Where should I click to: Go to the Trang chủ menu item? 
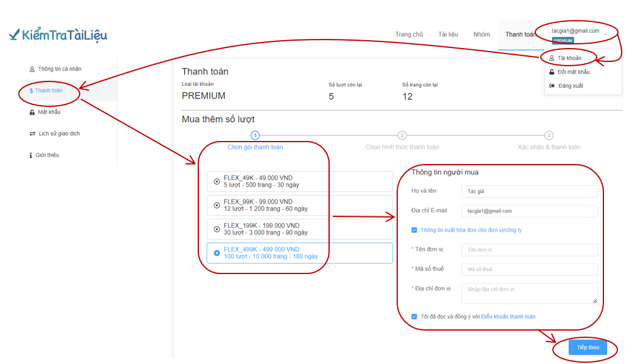tap(409, 34)
